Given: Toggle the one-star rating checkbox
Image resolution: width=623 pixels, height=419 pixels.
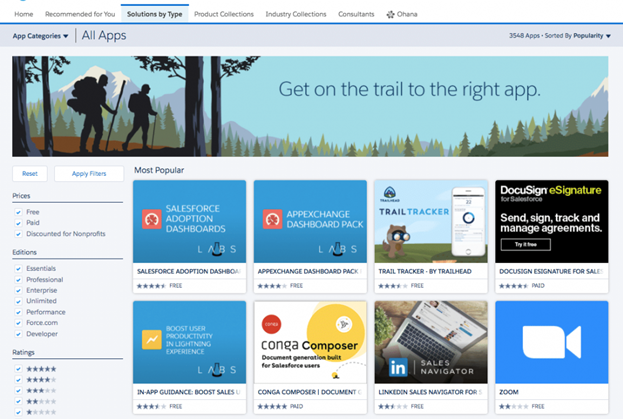Looking at the screenshot, I should coord(18,412).
